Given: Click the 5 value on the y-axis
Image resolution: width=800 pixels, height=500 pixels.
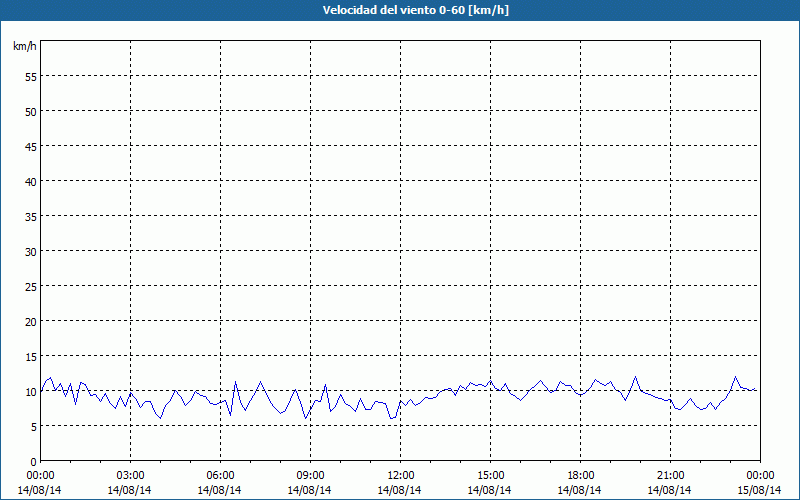Looking at the screenshot, I should point(34,427).
